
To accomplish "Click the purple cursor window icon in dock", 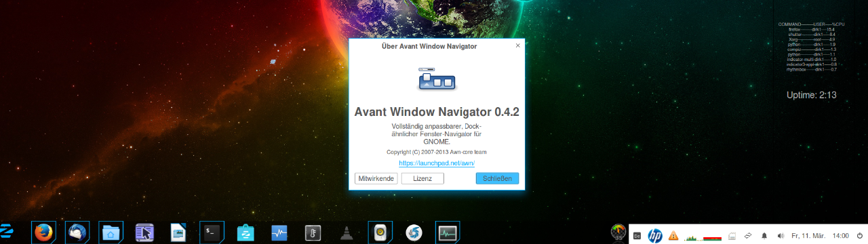I will (144, 232).
